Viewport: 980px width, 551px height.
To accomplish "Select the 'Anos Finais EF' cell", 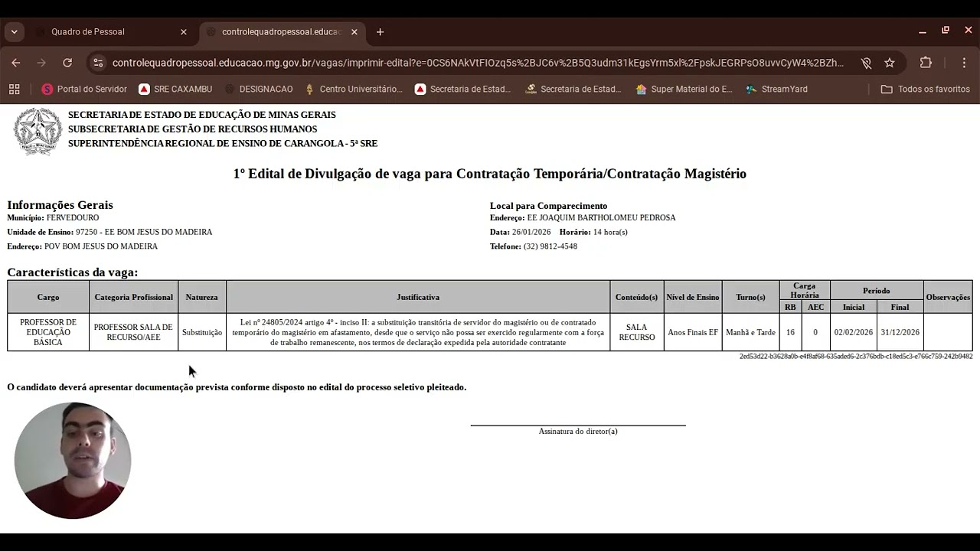I will tap(693, 332).
